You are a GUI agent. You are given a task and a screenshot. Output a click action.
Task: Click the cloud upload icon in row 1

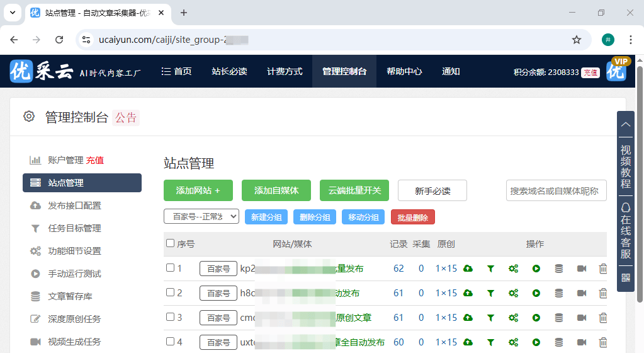pyautogui.click(x=468, y=269)
